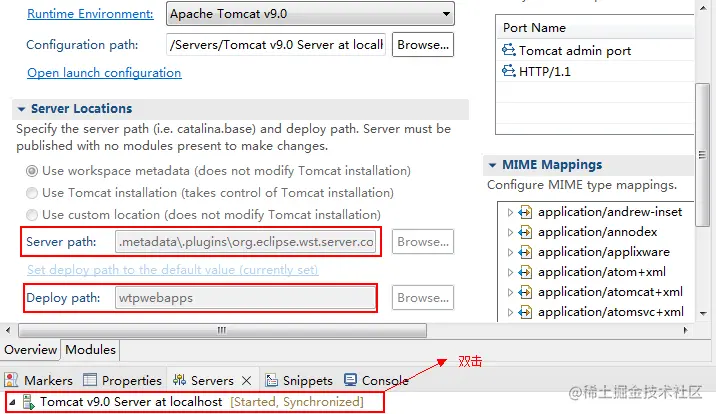The width and height of the screenshot is (716, 414).
Task: Open launch configuration link
Action: pos(104,73)
